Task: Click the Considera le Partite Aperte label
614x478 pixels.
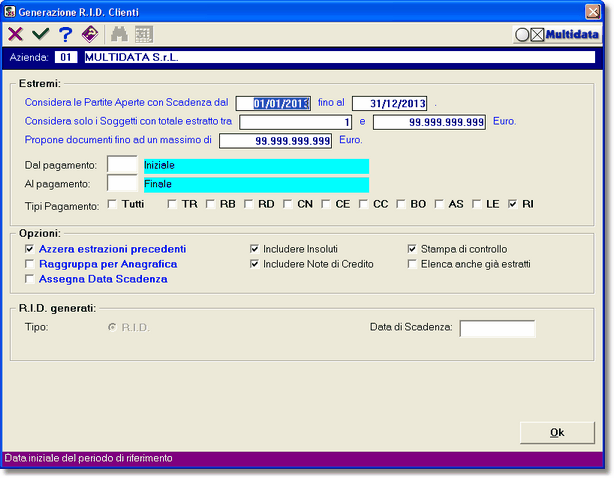Action: [x=126, y=102]
